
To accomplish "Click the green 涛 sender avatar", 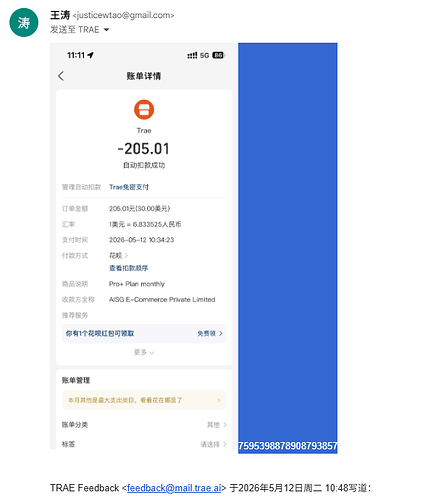I will (24, 23).
